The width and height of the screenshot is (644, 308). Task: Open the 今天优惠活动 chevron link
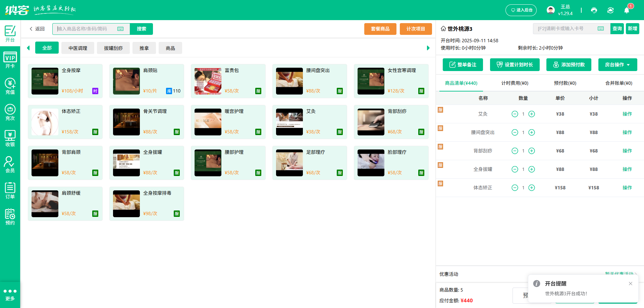(619, 274)
